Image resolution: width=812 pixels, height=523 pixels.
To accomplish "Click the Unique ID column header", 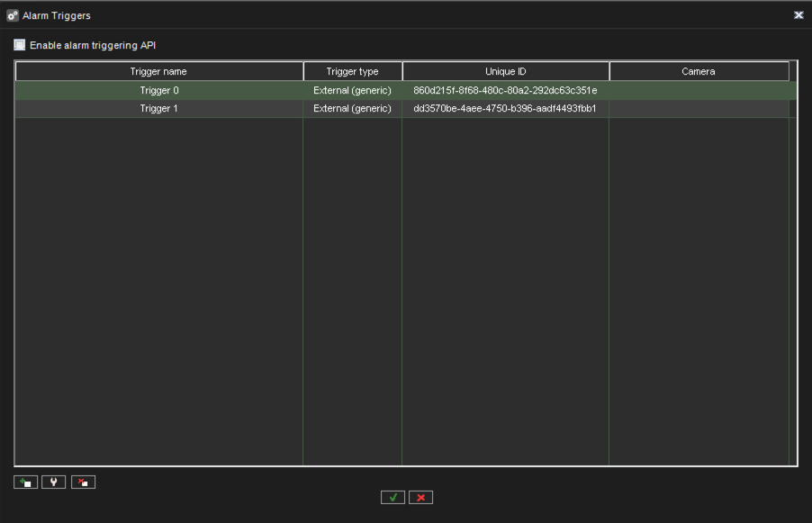I will click(x=505, y=70).
